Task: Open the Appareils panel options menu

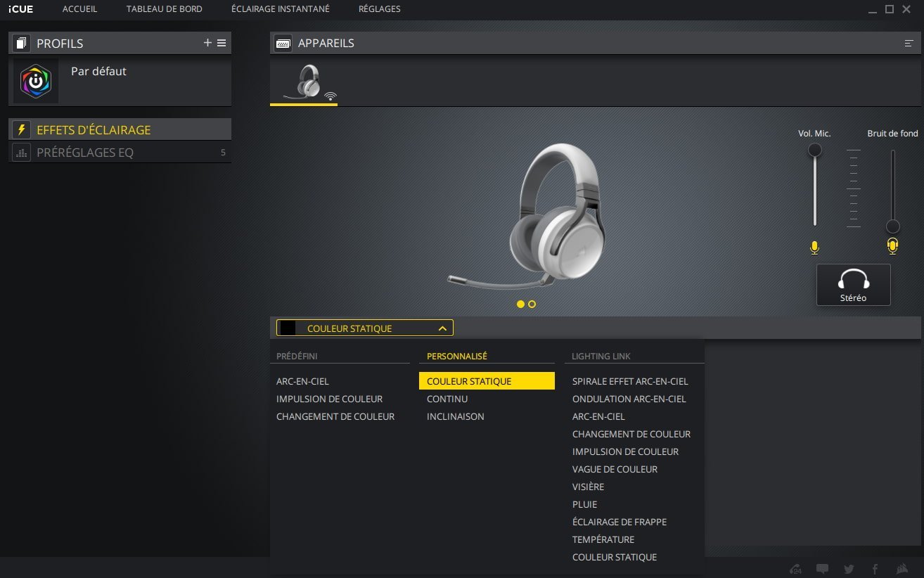Action: (x=909, y=44)
